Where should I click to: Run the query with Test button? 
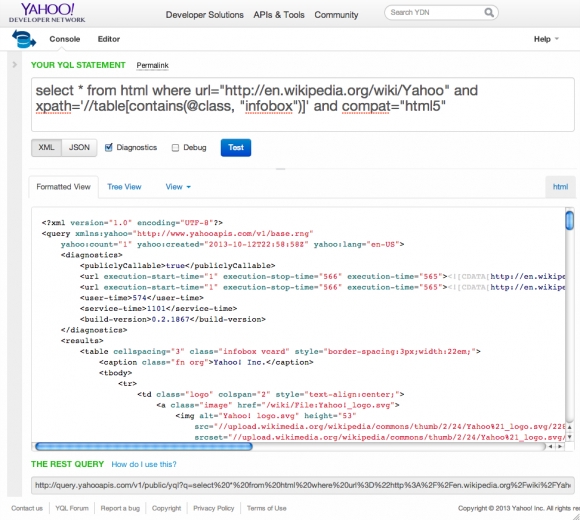tap(236, 148)
